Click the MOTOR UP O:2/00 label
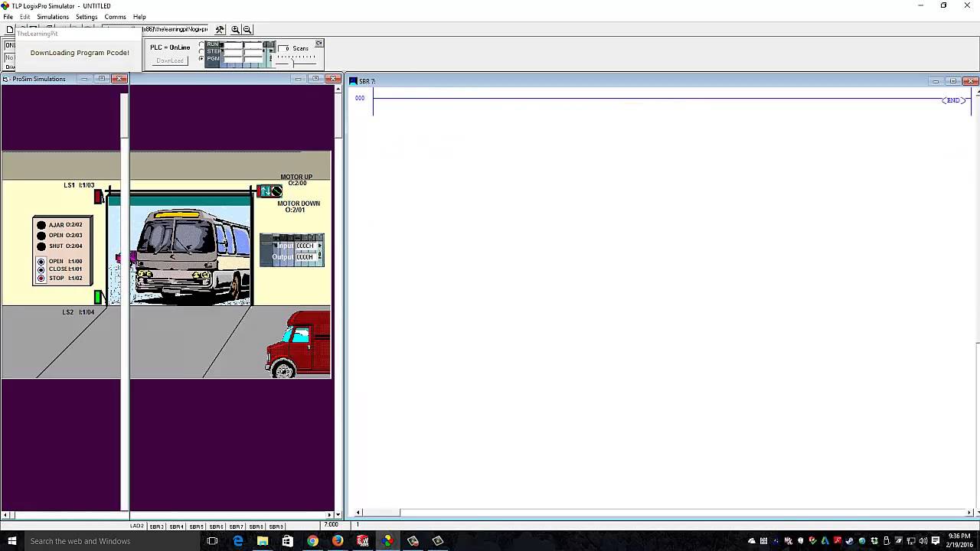Screen dimensions: 980x551 tap(296, 180)
